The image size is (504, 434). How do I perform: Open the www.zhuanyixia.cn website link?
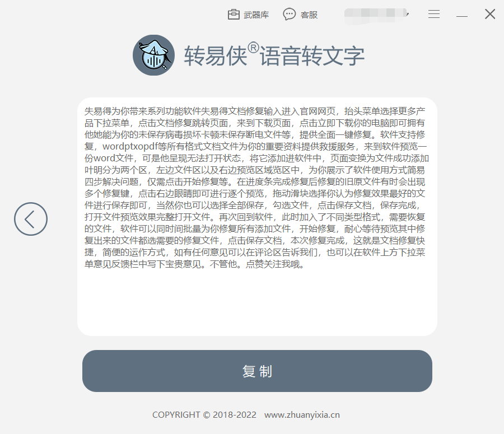point(302,415)
